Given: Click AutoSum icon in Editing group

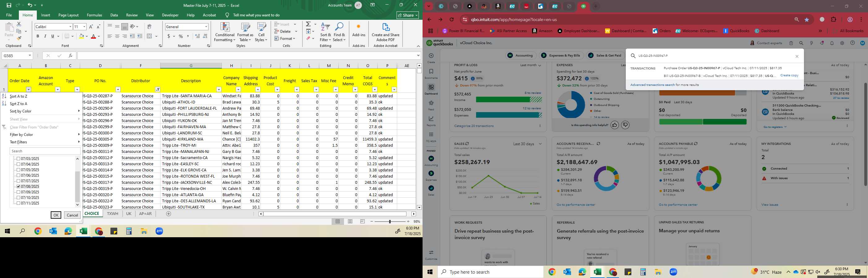Looking at the screenshot, I should 308,24.
